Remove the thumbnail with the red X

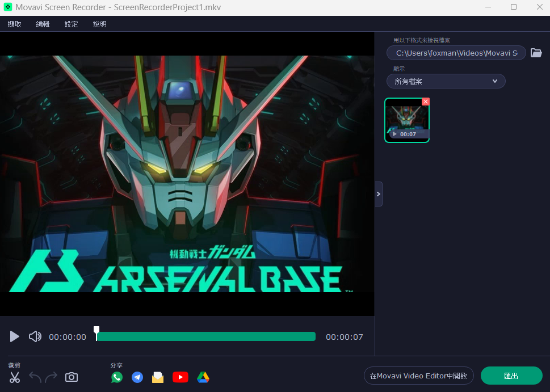point(426,102)
